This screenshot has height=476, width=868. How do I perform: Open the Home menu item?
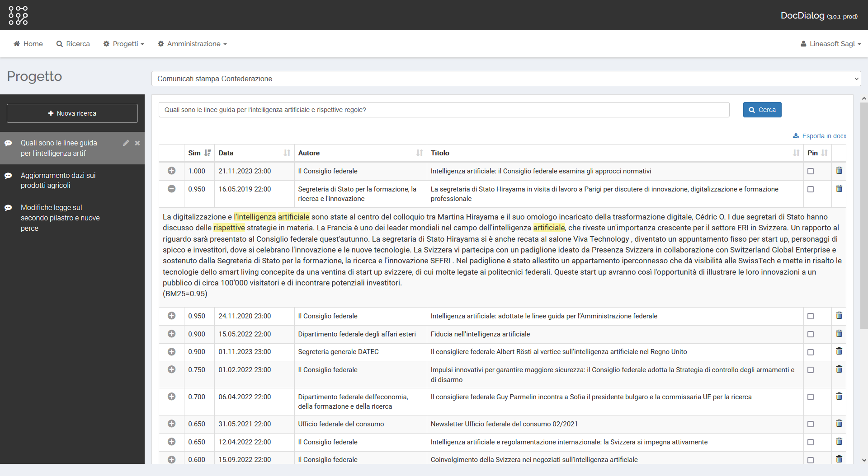coord(28,44)
